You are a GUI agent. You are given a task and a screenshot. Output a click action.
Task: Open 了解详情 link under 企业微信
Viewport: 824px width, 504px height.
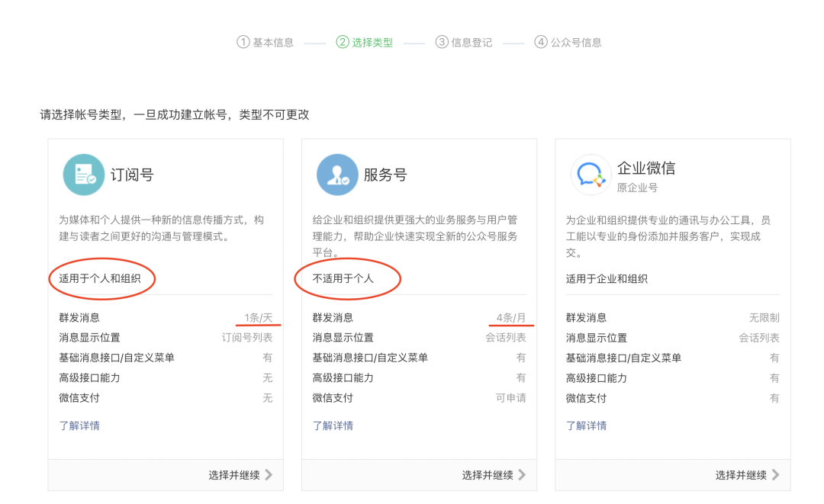[586, 425]
